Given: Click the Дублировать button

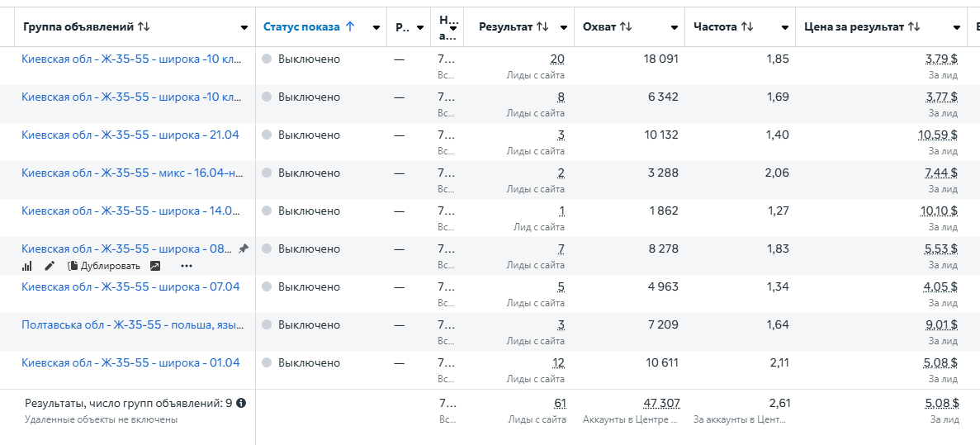Looking at the screenshot, I should [x=104, y=266].
